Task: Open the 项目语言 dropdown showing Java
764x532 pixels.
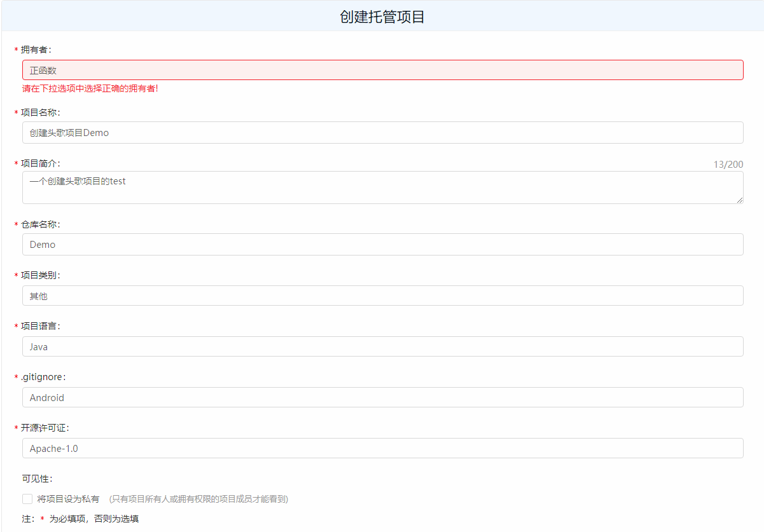Action: pos(382,346)
